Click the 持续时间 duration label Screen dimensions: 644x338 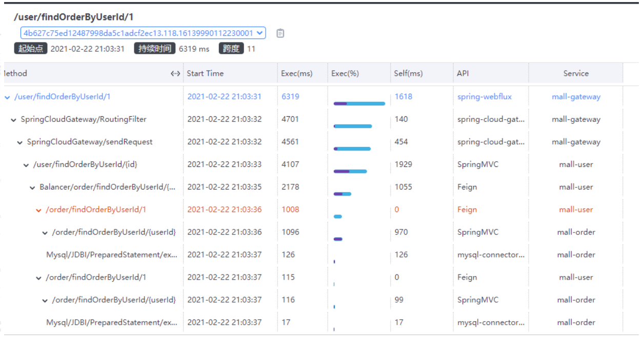154,49
